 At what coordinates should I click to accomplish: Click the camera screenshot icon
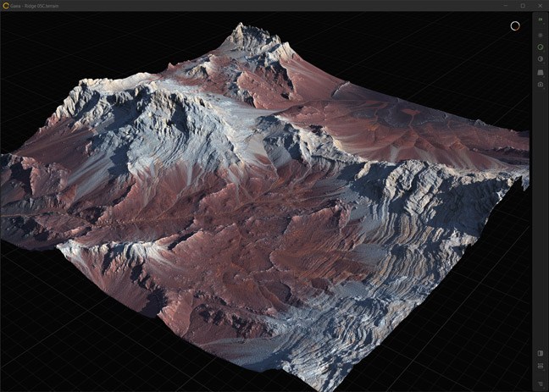click(x=541, y=85)
